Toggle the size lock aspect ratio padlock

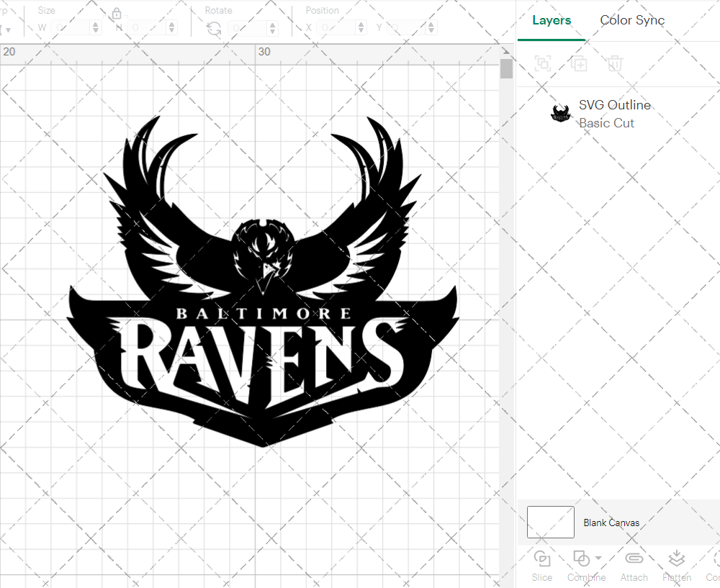[117, 13]
